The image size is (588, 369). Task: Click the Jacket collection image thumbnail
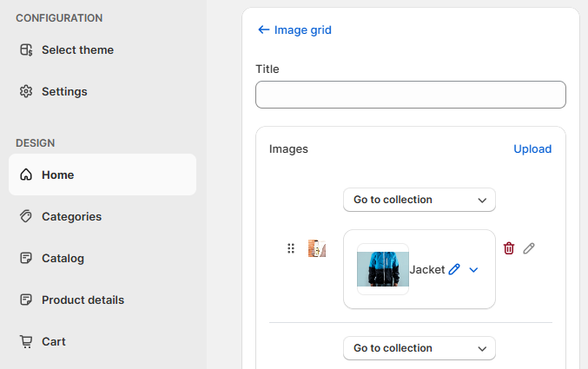(383, 269)
